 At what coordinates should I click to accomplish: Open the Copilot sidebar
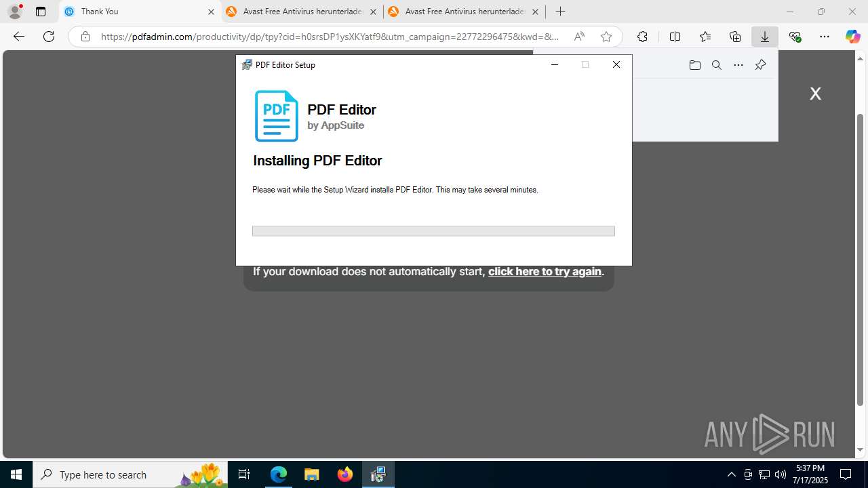(x=853, y=37)
